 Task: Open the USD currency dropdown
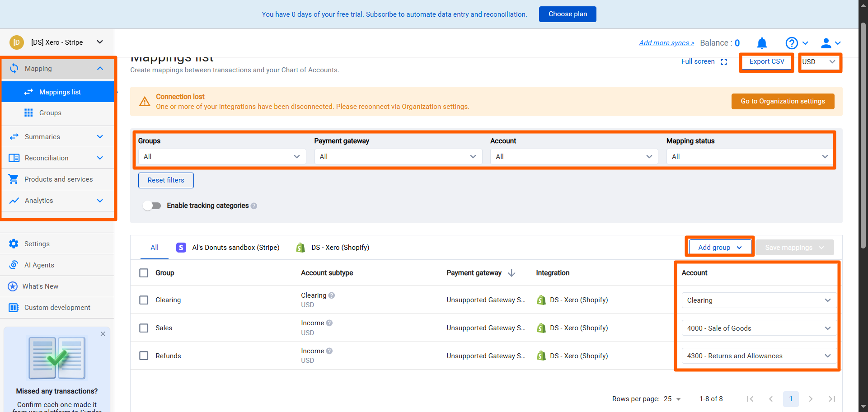pos(819,62)
